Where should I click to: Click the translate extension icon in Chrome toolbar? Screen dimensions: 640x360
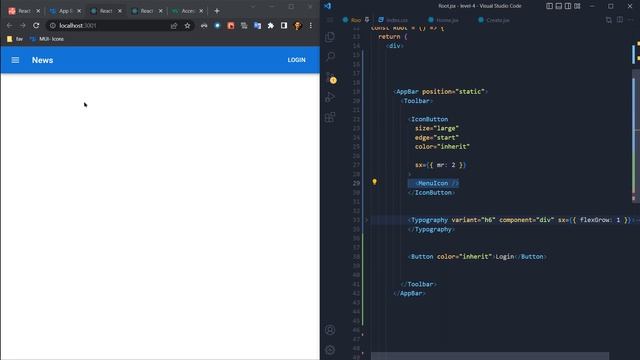click(x=257, y=26)
